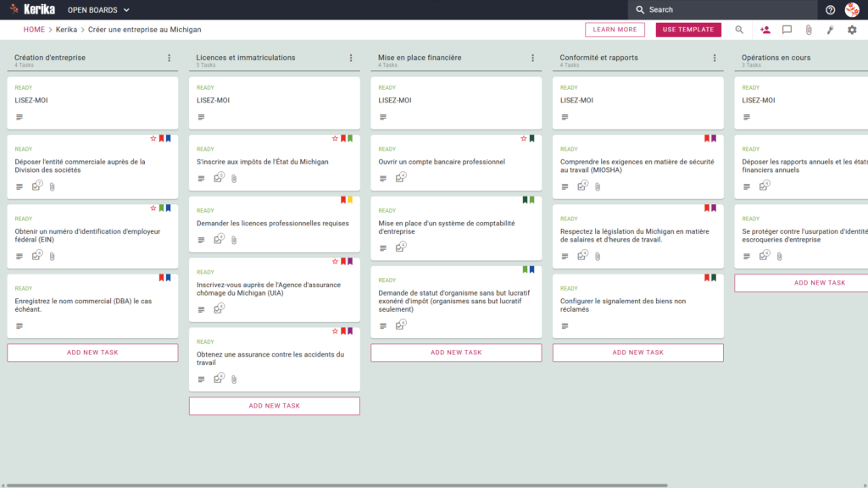Viewport: 868px width, 488px height.
Task: Open checklist icon on Demander les licences card
Action: (x=219, y=239)
